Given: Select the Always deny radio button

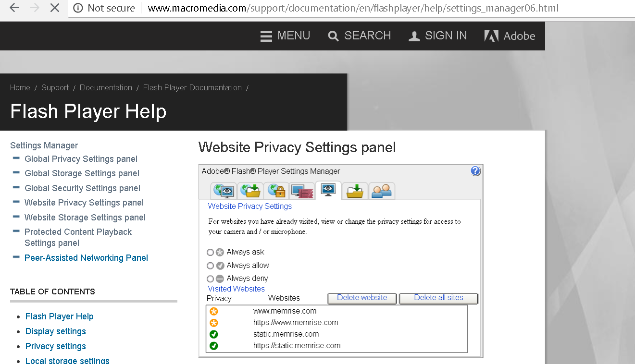Looking at the screenshot, I should 210,279.
